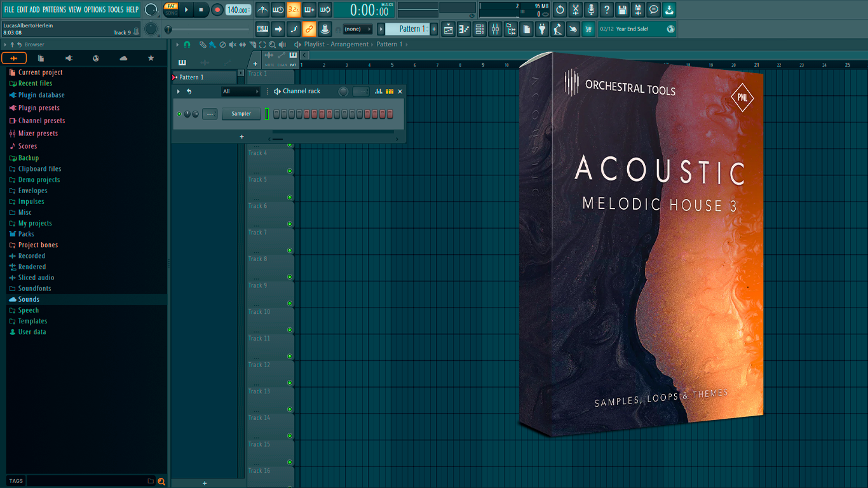868x488 pixels.
Task: Toggle Channel rack graph editor icon
Action: pyautogui.click(x=379, y=91)
